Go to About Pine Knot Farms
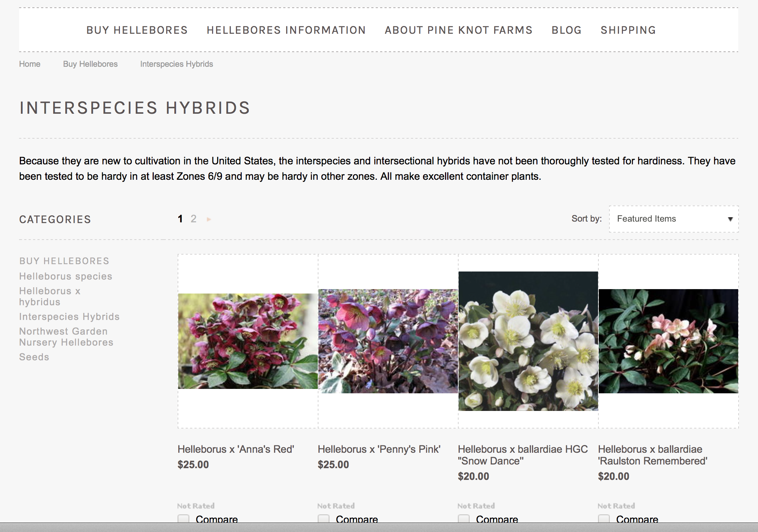 [458, 30]
